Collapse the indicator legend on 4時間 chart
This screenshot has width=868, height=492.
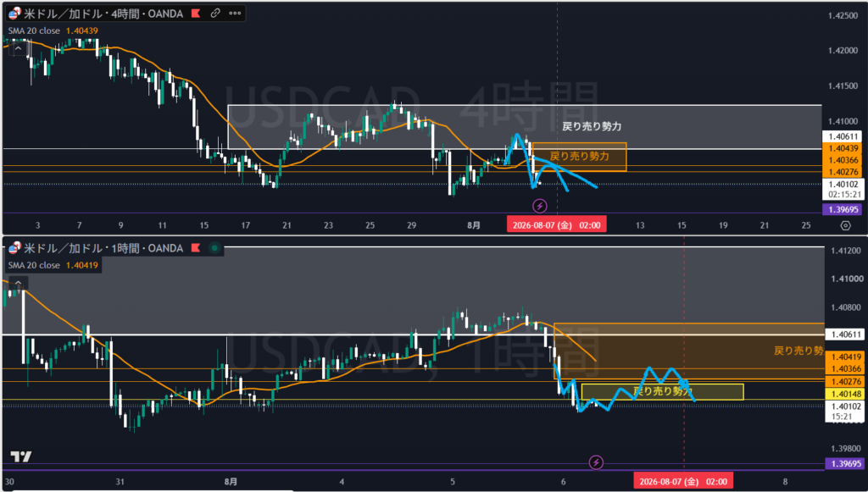pos(18,48)
